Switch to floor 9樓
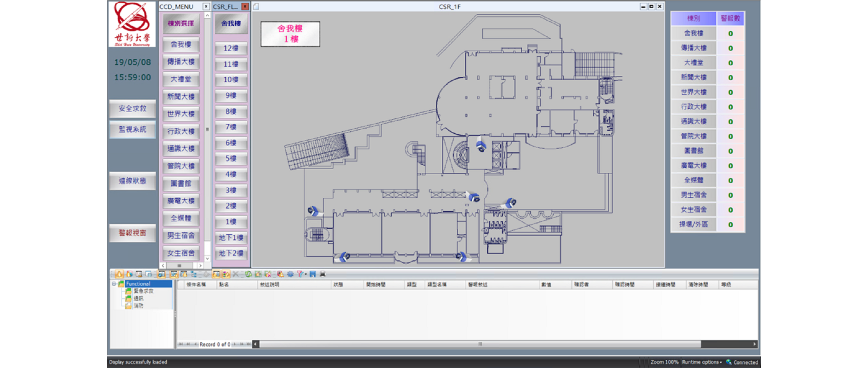Screen dimensions: 868x368 (231, 96)
